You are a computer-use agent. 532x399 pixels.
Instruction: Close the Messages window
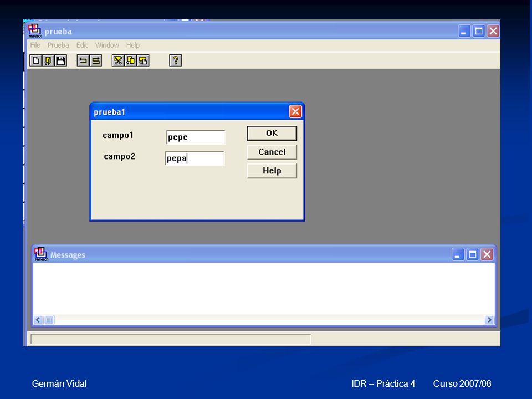click(487, 254)
